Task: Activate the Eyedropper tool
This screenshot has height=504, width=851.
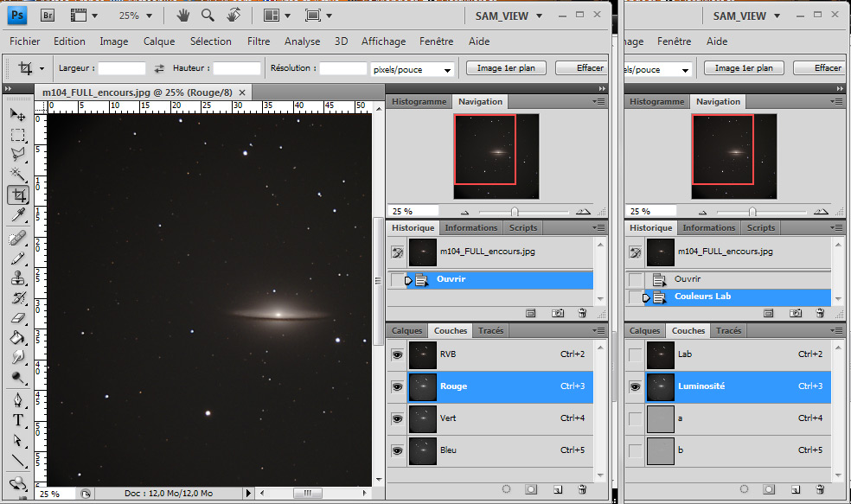Action: pos(17,214)
